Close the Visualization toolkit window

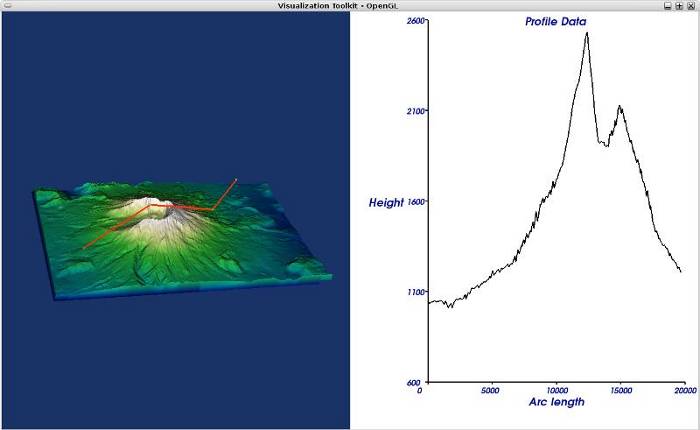(691, 6)
